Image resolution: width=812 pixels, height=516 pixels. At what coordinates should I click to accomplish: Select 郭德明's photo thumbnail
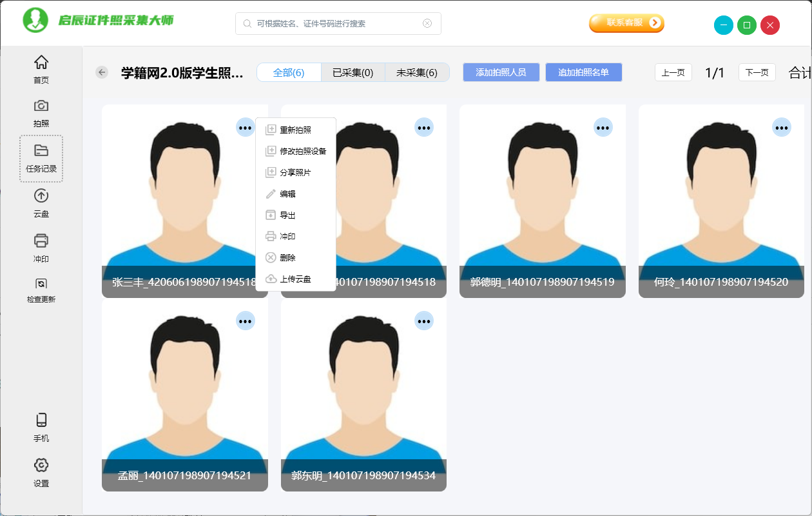543,201
